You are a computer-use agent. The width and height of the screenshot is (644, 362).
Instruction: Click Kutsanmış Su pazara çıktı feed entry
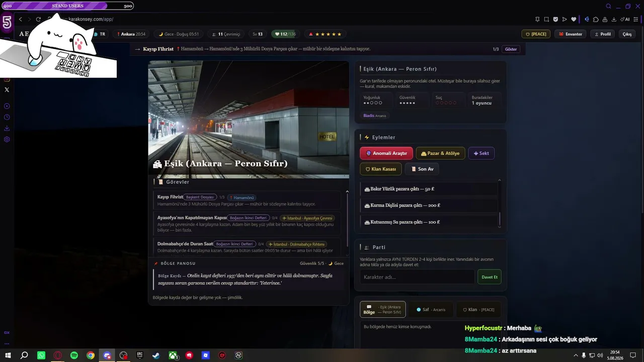click(x=429, y=222)
